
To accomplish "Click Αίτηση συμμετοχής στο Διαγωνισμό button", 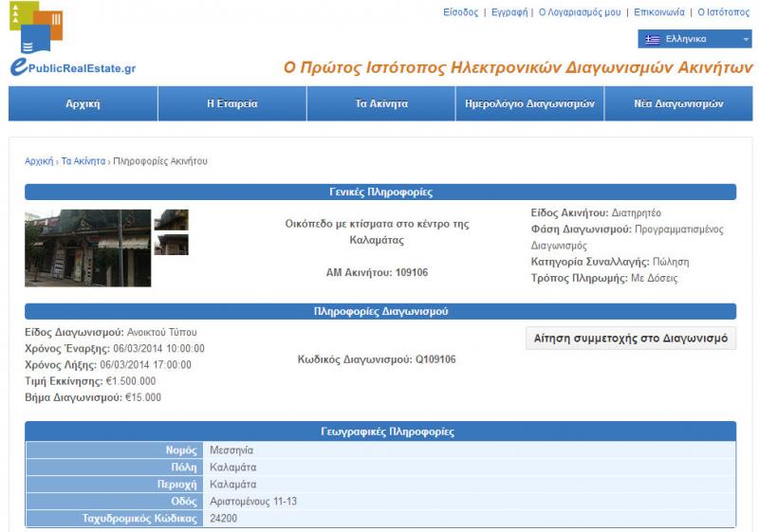I will point(631,338).
